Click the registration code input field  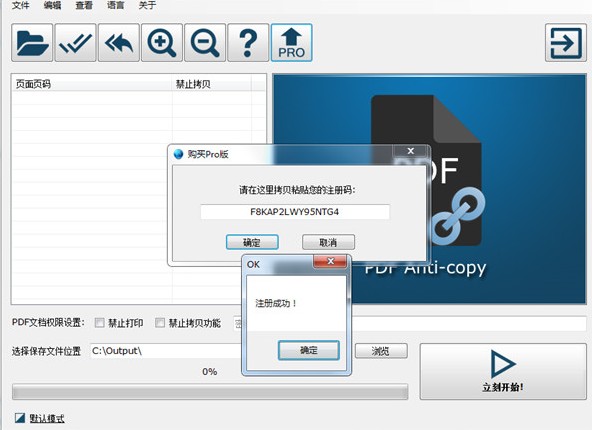[x=295, y=212]
